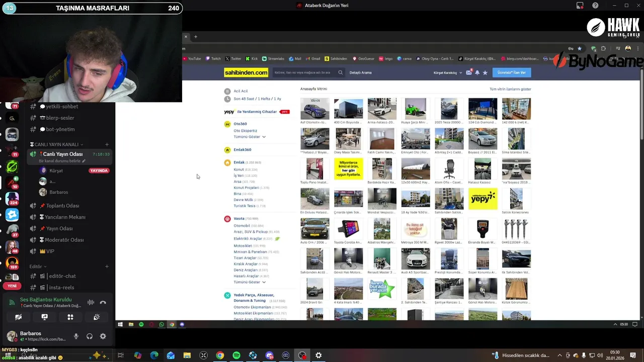Disconnect from the voice channel
This screenshot has width=644, height=362.
[x=103, y=302]
